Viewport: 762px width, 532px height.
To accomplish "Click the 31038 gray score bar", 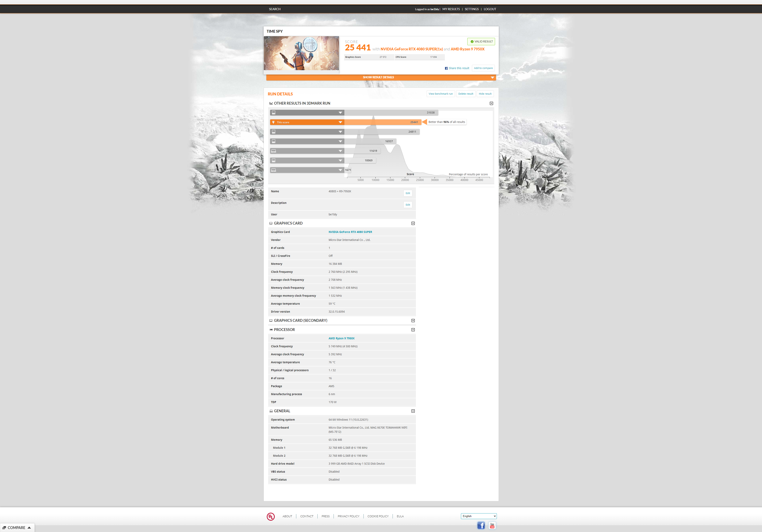I will (391, 113).
